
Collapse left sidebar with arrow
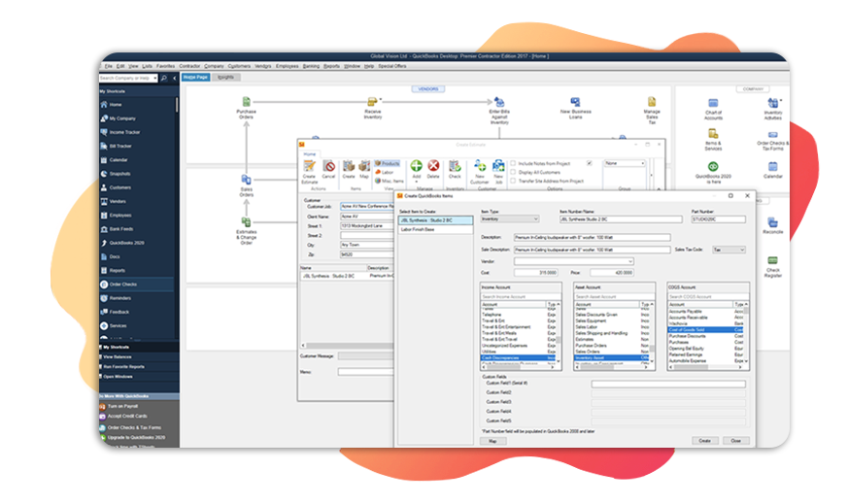point(175,79)
